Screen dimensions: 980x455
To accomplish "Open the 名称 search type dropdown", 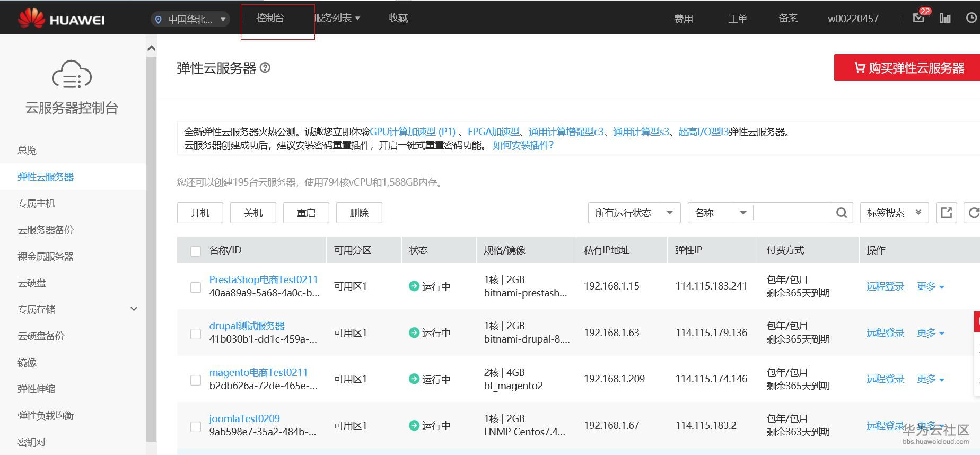I will tap(720, 213).
